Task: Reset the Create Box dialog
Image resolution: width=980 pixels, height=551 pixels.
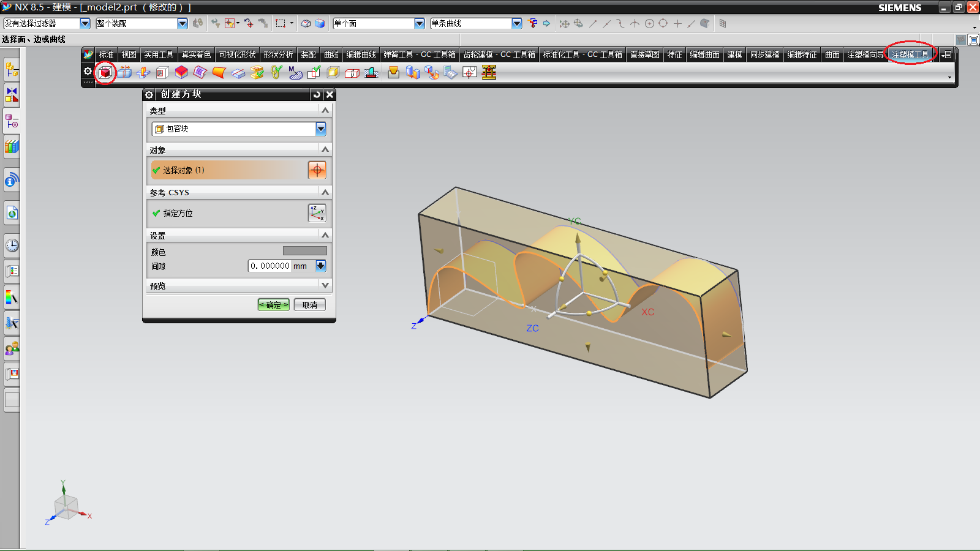Action: (317, 94)
